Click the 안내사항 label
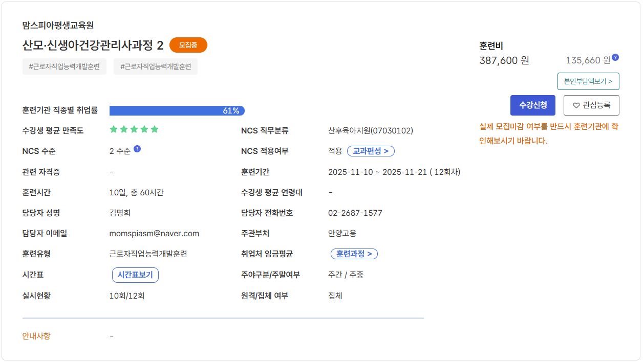 tap(36, 336)
